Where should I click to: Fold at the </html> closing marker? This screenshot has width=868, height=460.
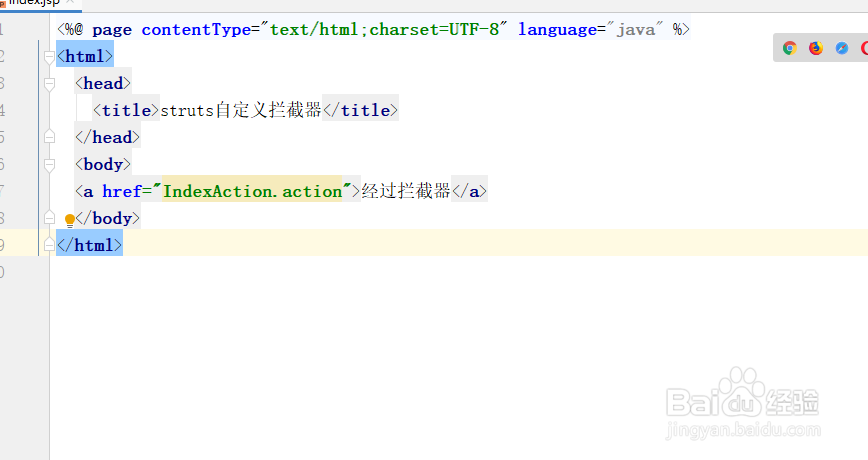tap(49, 244)
